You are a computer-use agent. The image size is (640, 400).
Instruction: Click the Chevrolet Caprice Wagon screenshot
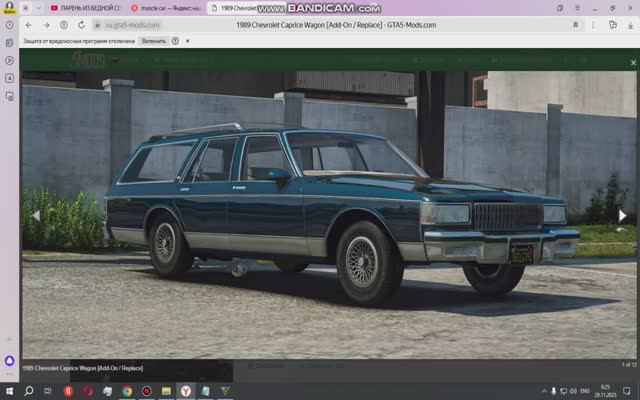point(329,215)
